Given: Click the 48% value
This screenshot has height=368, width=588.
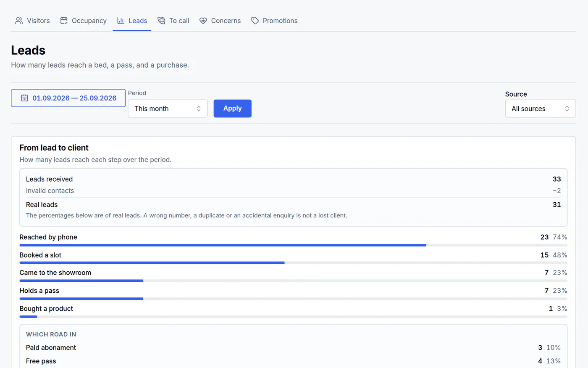Looking at the screenshot, I should [x=560, y=255].
